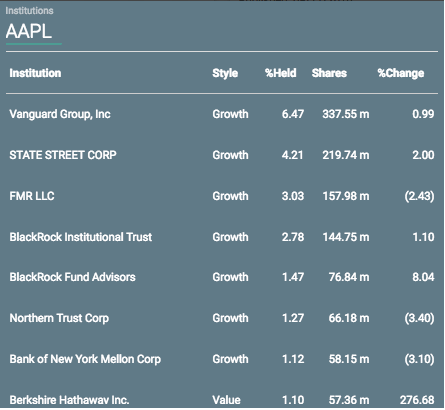Click the 58.15 m shares value

[349, 359]
